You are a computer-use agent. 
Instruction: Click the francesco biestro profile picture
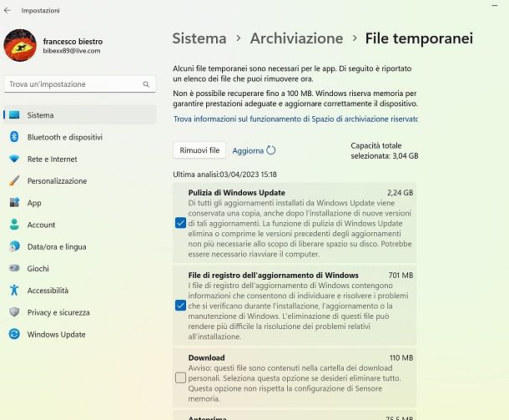20,45
